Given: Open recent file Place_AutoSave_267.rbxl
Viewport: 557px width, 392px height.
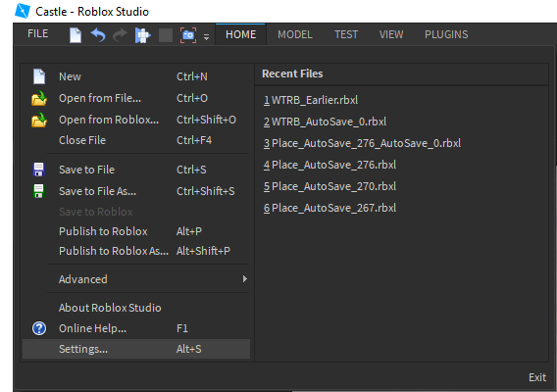Looking at the screenshot, I should [x=329, y=208].
